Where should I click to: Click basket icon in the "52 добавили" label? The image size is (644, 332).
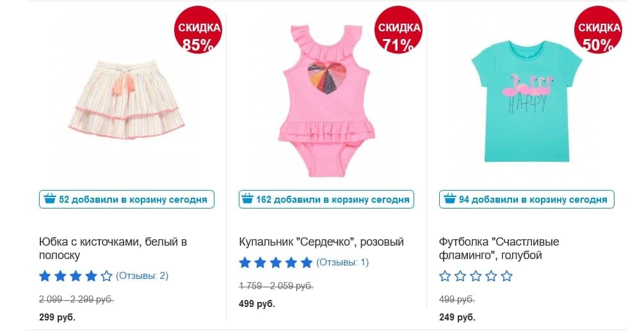coord(49,200)
